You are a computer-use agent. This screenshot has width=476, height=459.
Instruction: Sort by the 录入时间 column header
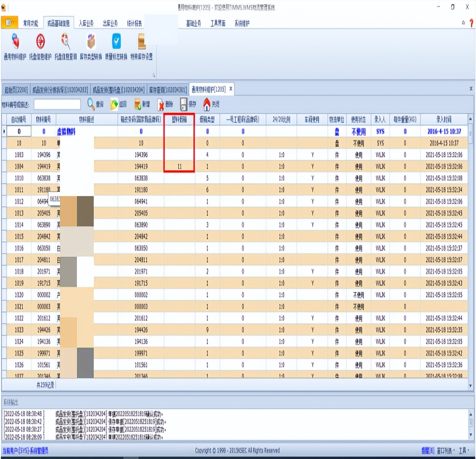pos(443,120)
